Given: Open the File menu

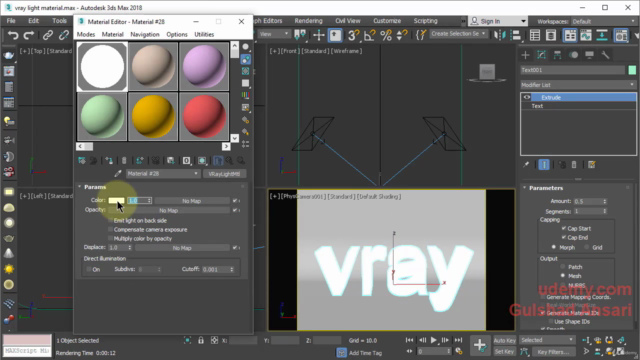Looking at the screenshot, I should (11, 21).
